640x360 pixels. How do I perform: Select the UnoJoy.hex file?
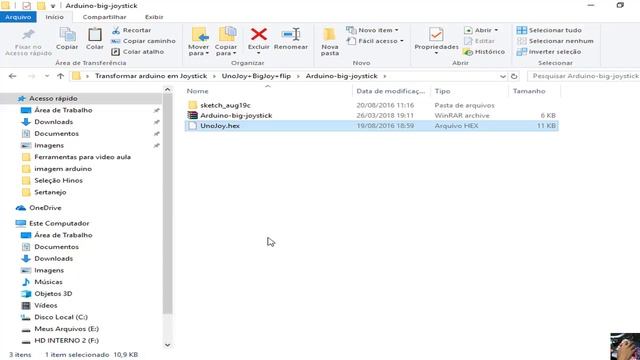pyautogui.click(x=371, y=126)
